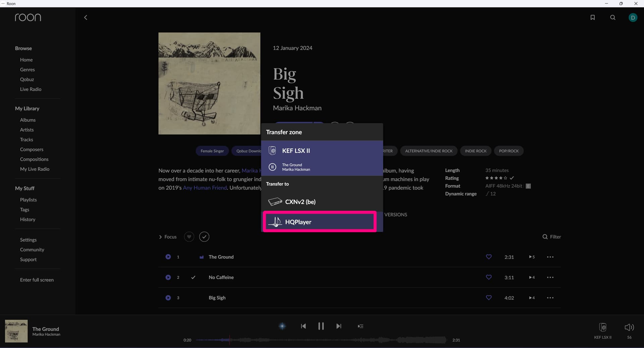Open more options for No Caffeine

[x=550, y=278]
